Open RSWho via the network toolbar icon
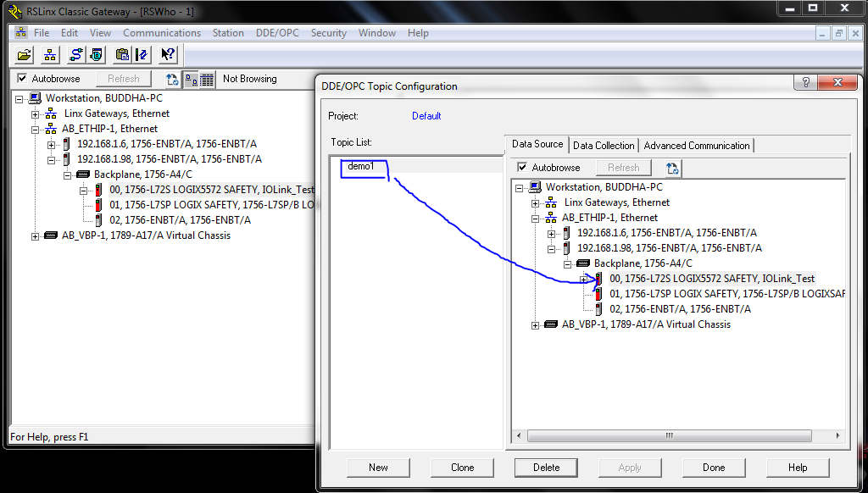This screenshot has height=493, width=868. (50, 55)
